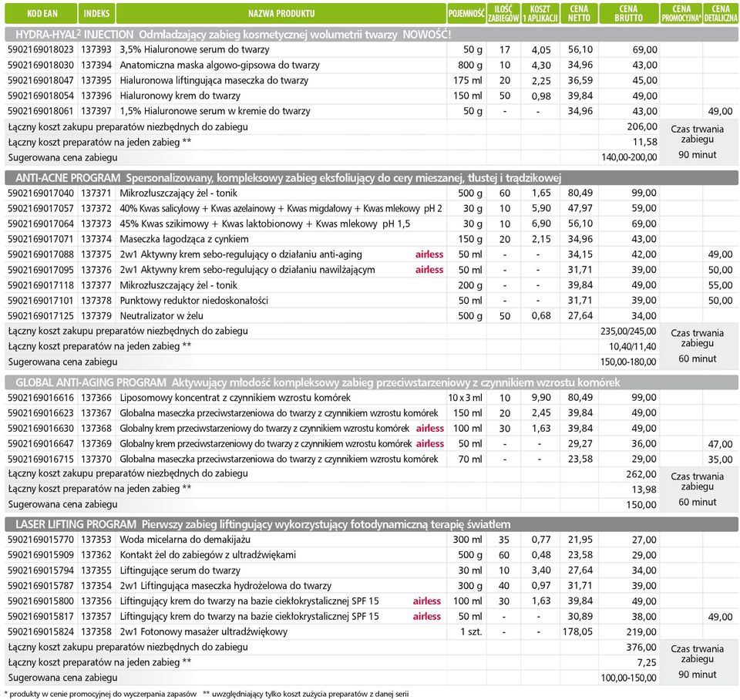Click EAN code 5902169015817
740x700 pixels.
41,617
